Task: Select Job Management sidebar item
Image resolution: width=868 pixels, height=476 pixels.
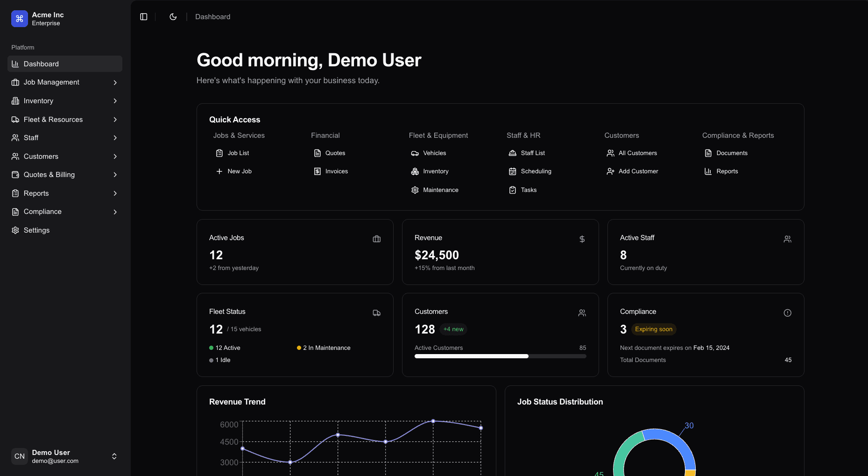Action: 65,82
